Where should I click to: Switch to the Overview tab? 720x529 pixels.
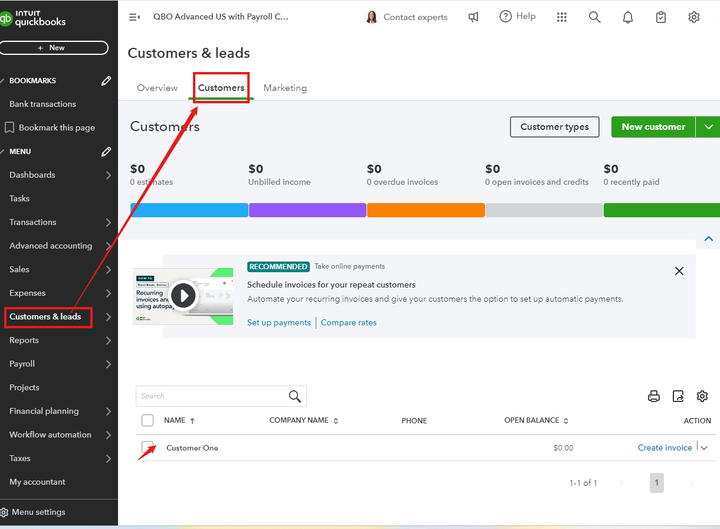[x=157, y=88]
